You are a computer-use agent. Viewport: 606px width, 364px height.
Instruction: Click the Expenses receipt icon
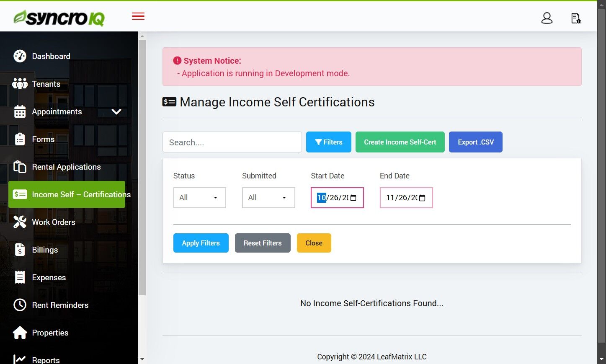coord(20,277)
